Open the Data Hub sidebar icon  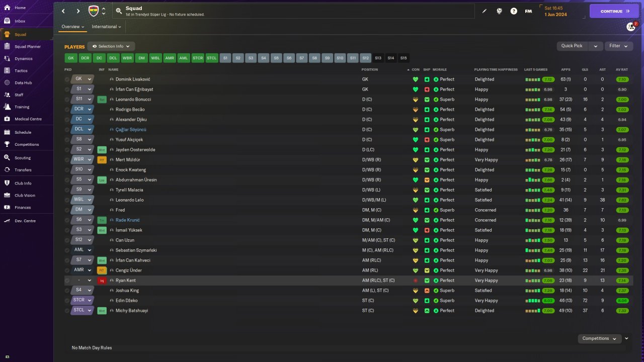[7, 82]
